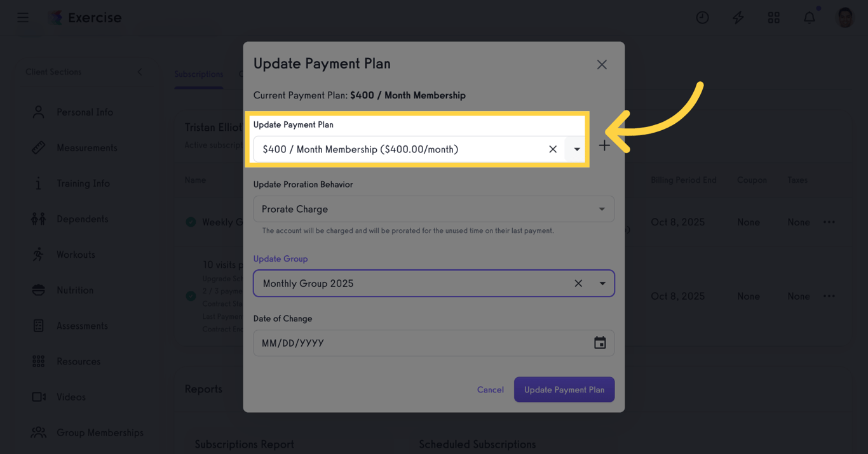Click the Nutrition icon in sidebar
Image resolution: width=868 pixels, height=454 pixels.
coord(38,290)
